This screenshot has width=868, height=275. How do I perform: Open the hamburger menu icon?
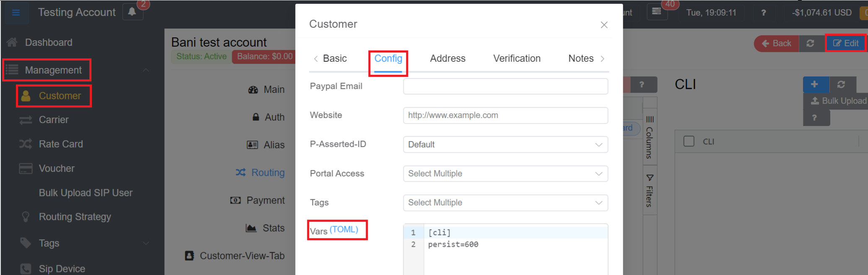[x=16, y=13]
